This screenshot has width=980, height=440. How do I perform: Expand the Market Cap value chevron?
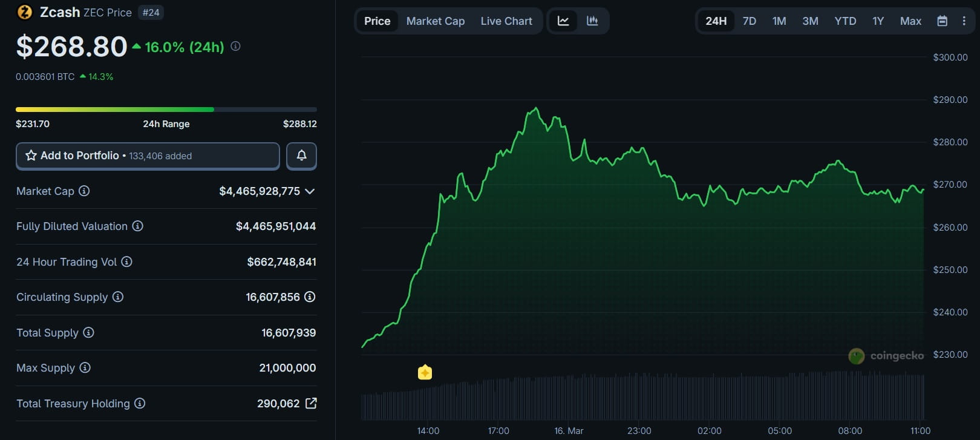310,191
